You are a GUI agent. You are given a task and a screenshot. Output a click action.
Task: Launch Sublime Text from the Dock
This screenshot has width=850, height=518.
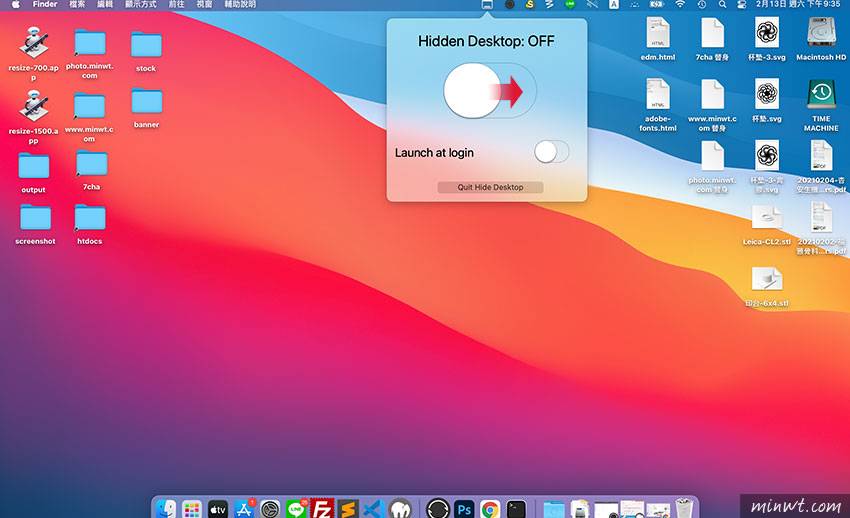[348, 509]
